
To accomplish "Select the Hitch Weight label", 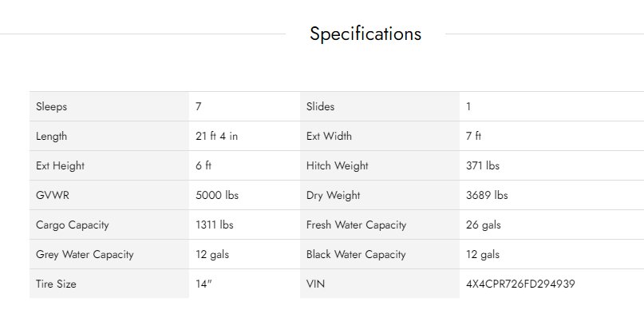I will pyautogui.click(x=338, y=165).
